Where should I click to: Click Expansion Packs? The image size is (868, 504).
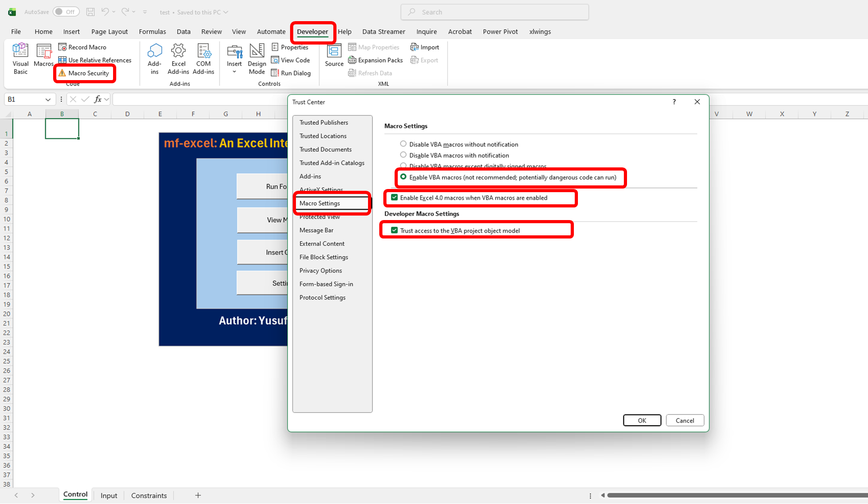[x=376, y=60]
